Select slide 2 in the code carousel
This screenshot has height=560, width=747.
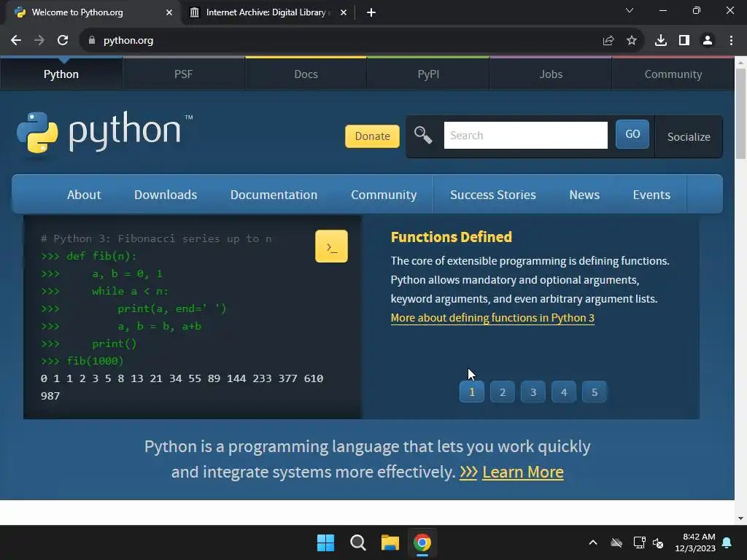[502, 392]
